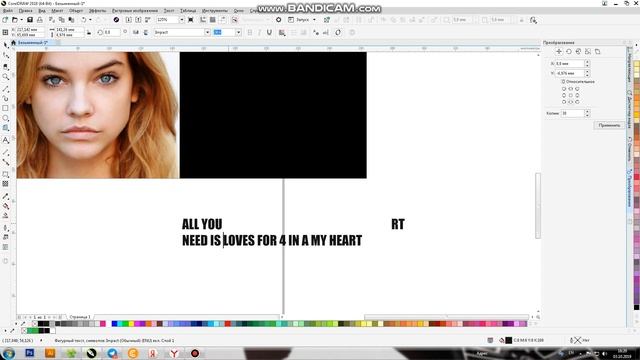Click the Copy icon in the toolbar
This screenshot has width=640, height=360.
pyautogui.click(x=61, y=20)
